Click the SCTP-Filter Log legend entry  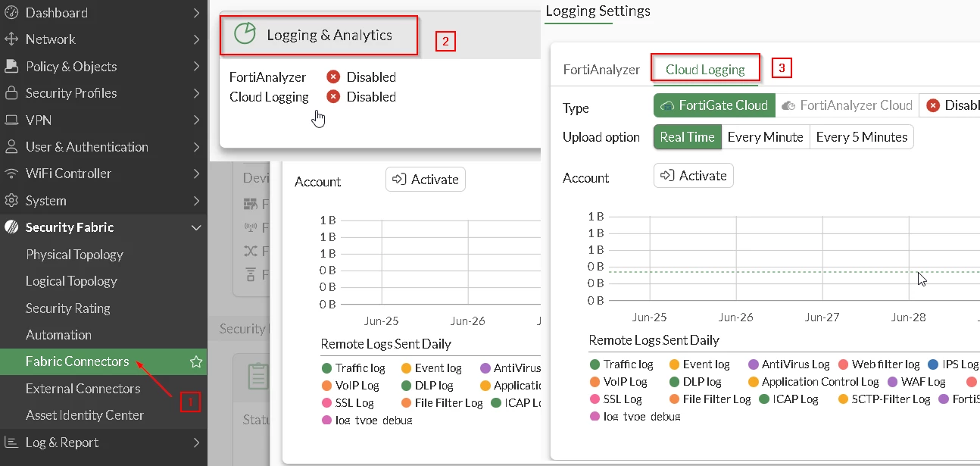click(x=884, y=399)
